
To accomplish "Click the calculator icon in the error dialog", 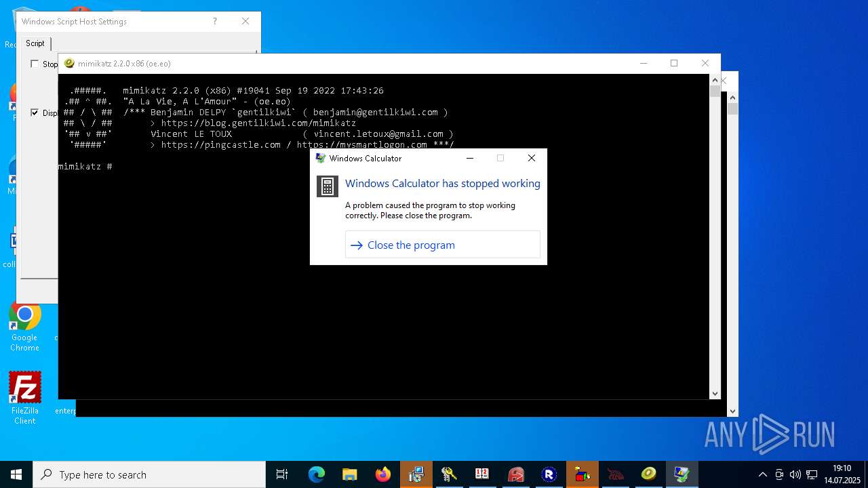I will click(328, 186).
